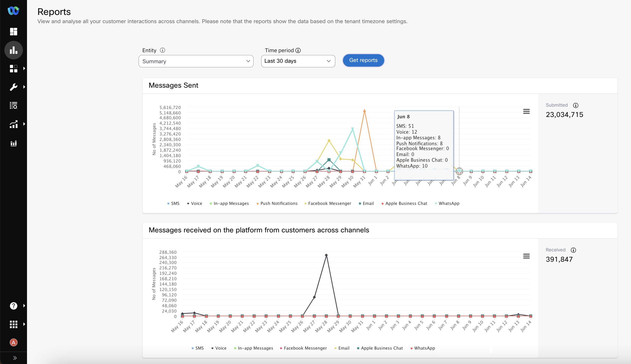The image size is (631, 364).
Task: Toggle Facebook Messenger in received chart legend
Action: click(303, 348)
